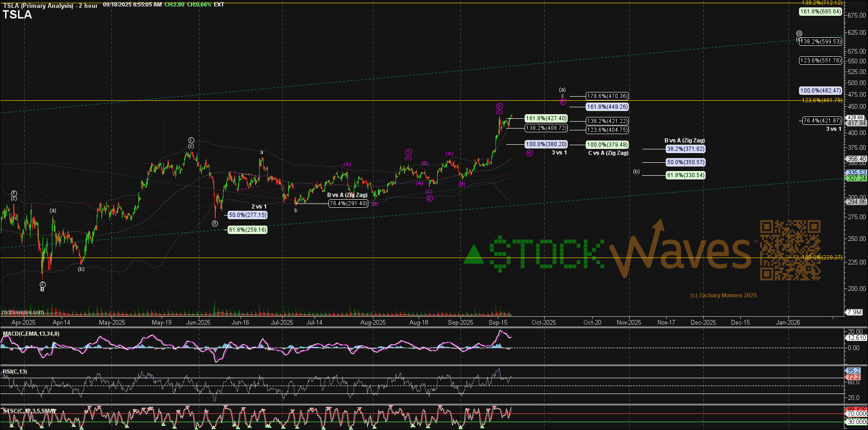Select the magenta circled 5 wave target marker
The width and height of the screenshot is (868, 430).
click(563, 102)
